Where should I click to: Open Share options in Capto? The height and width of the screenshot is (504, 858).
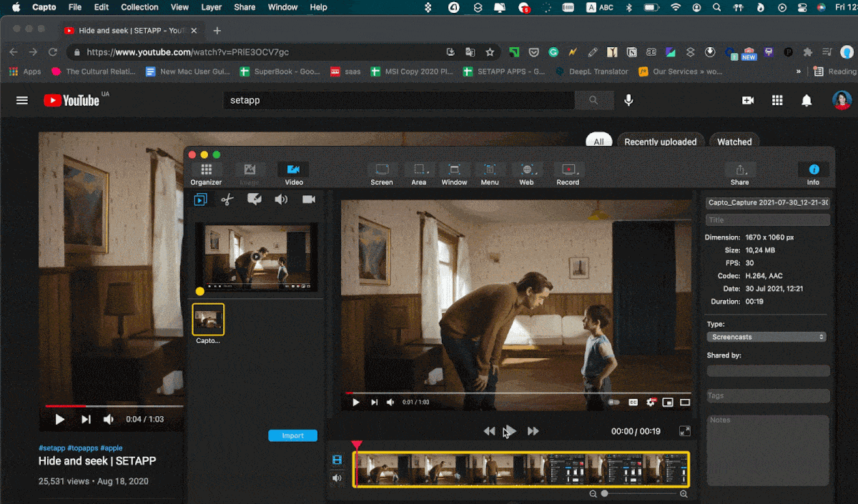[740, 174]
